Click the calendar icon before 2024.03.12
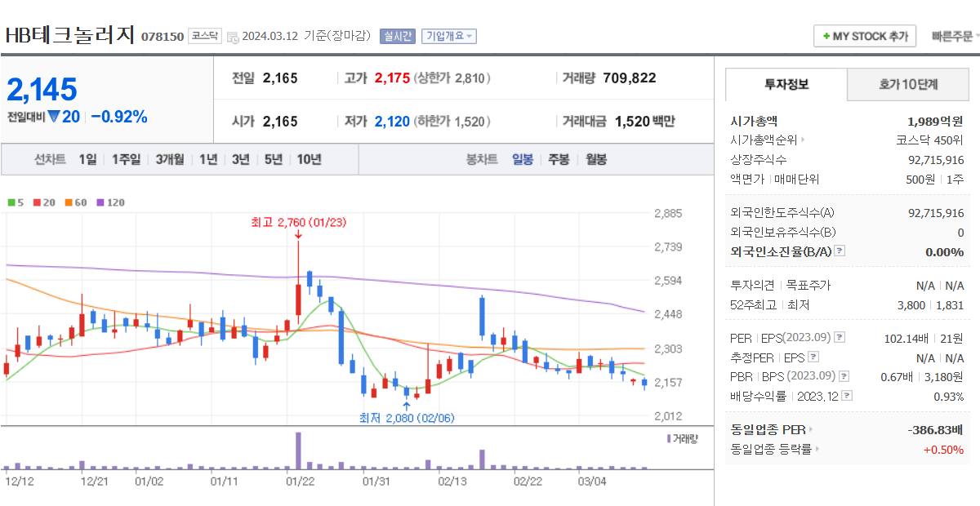The image size is (980, 506). (233, 37)
